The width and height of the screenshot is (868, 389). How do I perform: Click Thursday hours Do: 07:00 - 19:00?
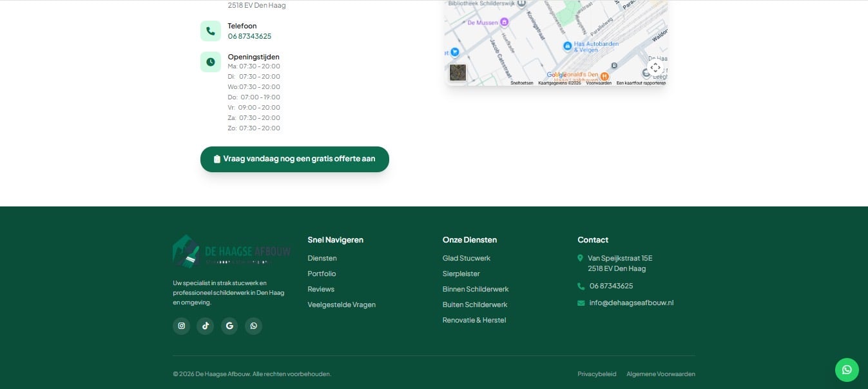[x=254, y=97]
